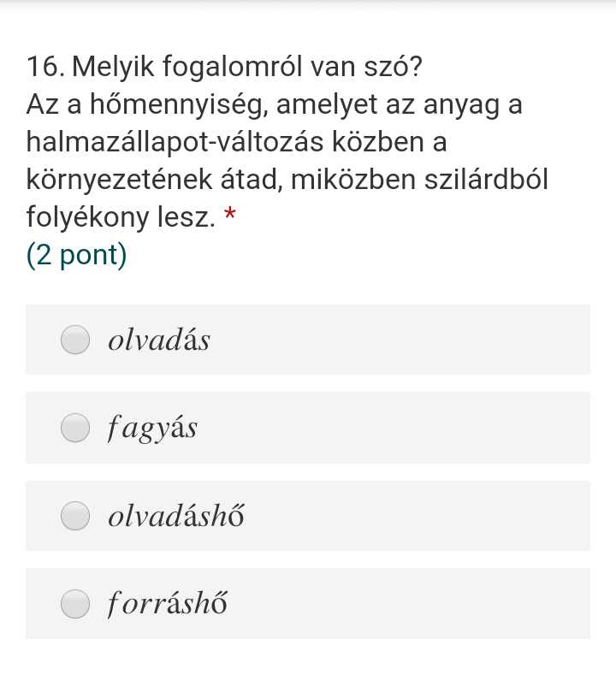Screen dimensions: 616x698
Task: Click the "fagyás" answer label text
Action: click(152, 429)
